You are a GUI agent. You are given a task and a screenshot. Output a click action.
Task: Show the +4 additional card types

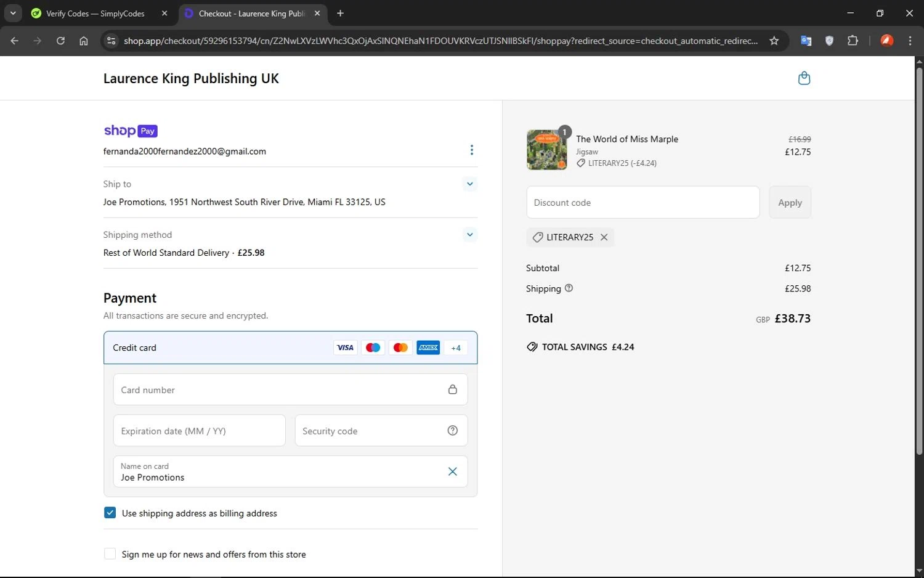[x=456, y=348]
